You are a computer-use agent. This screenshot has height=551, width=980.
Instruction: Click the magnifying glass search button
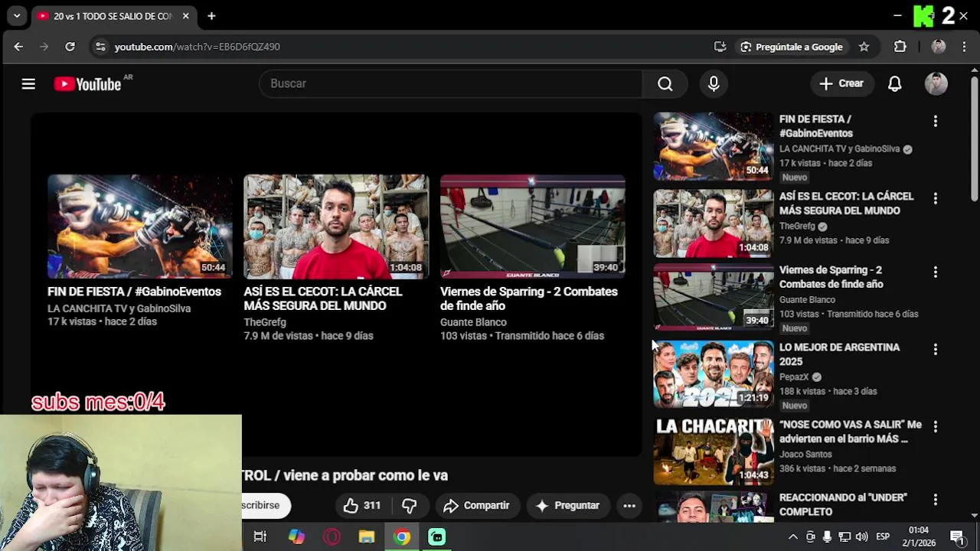click(665, 83)
